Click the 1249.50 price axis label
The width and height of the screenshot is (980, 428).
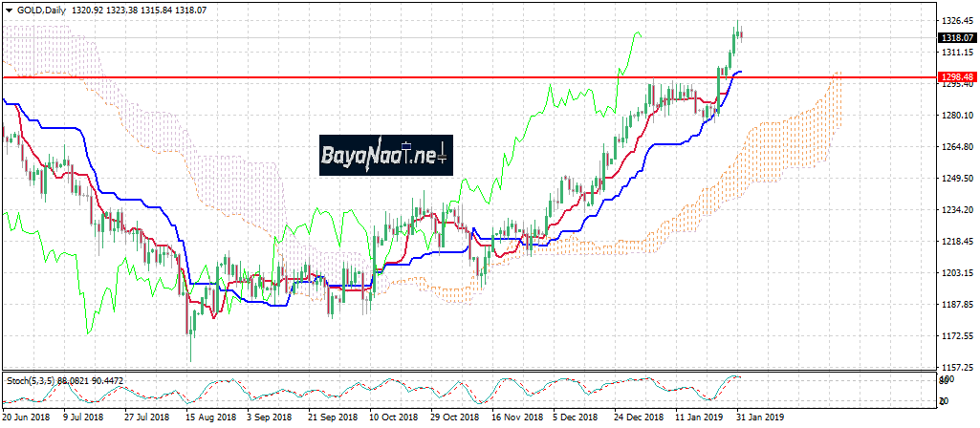pos(956,179)
